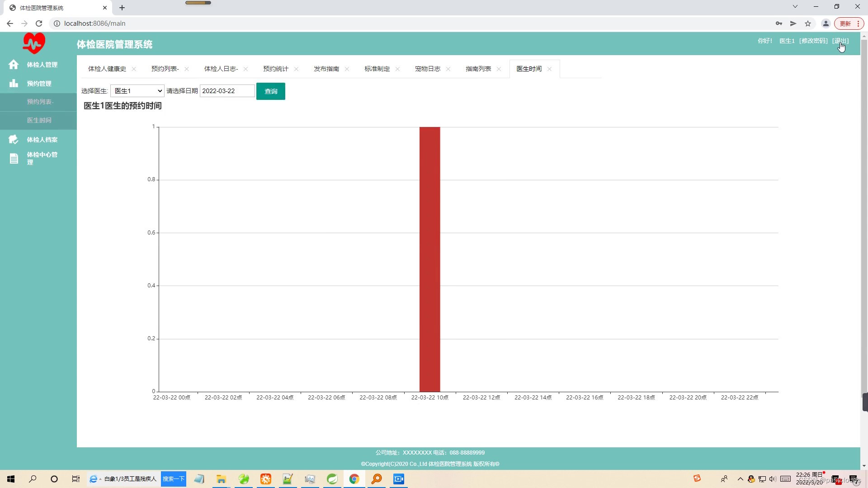
Task: Close the 宠物日志 tab
Action: point(448,69)
